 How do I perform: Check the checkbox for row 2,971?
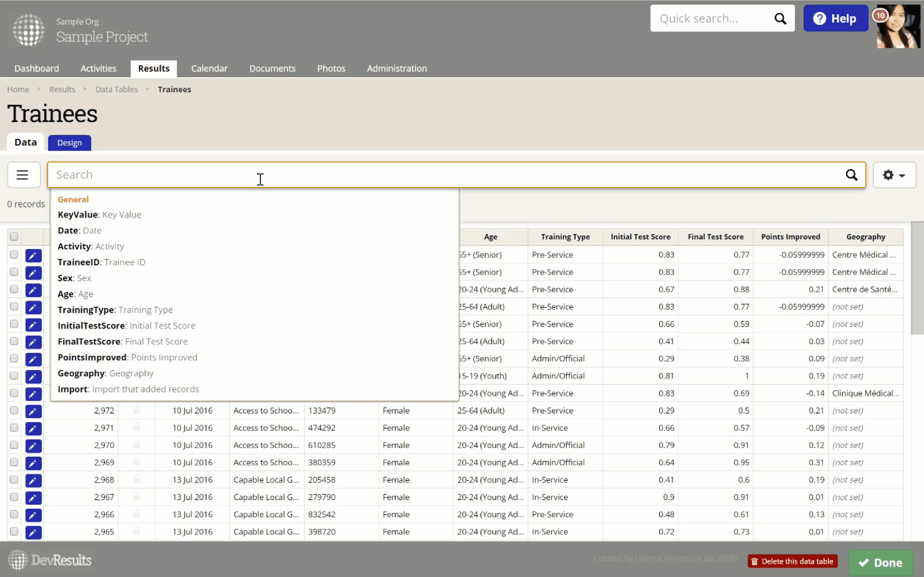pos(14,427)
